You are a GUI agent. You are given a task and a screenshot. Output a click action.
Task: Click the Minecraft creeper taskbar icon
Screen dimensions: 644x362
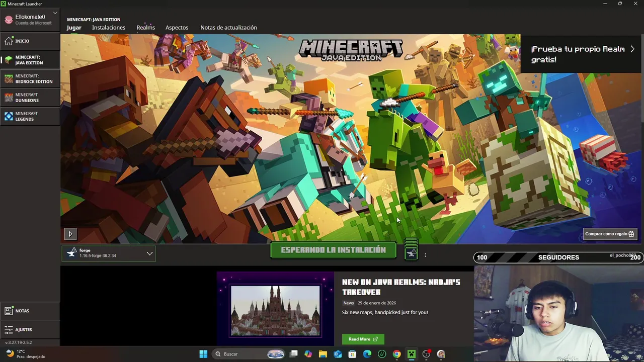coord(412,354)
